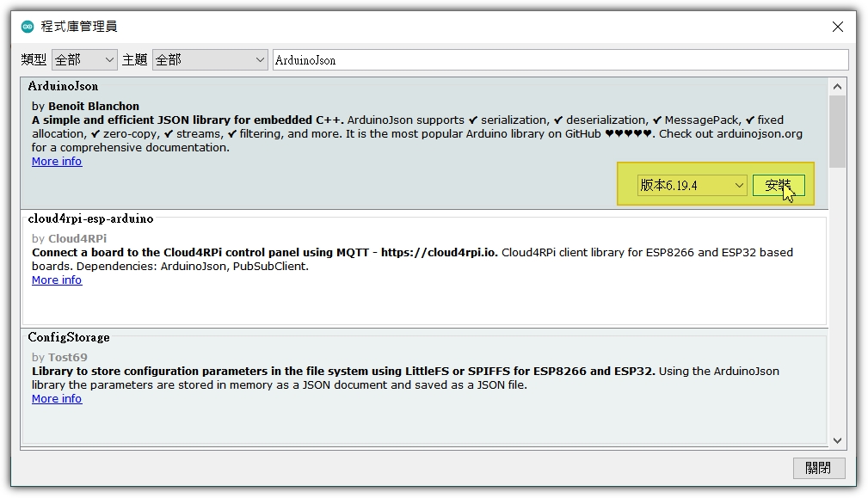Viewport: 868px width, 498px height.
Task: Click the author name Benoit Blanchon
Action: click(93, 107)
